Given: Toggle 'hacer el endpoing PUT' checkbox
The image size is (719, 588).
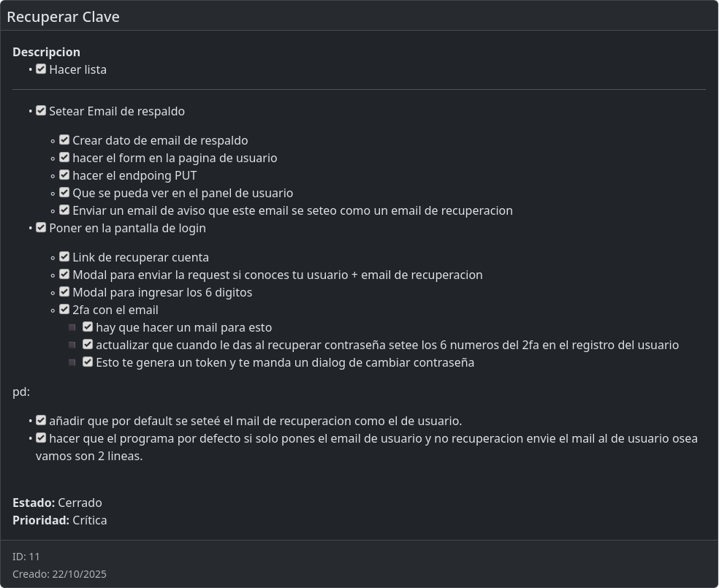Looking at the screenshot, I should click(64, 175).
